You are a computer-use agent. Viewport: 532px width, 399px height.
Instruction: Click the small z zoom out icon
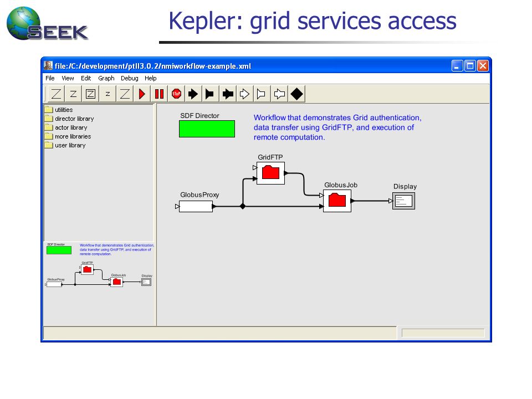pyautogui.click(x=108, y=94)
